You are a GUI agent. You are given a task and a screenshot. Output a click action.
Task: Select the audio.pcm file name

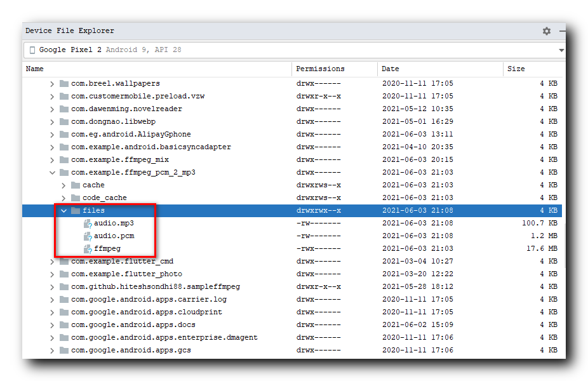[x=114, y=236]
